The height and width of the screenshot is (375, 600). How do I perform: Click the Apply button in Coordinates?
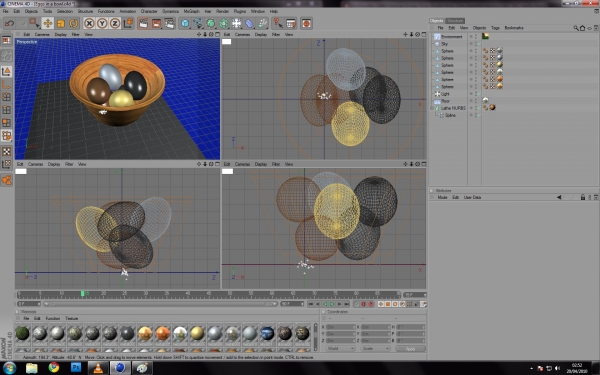410,349
